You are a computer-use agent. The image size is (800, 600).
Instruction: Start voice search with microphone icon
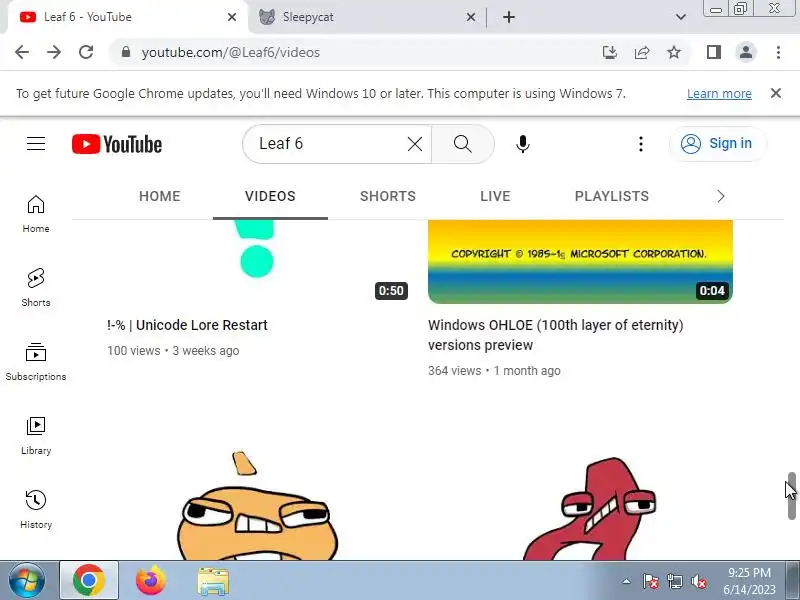[x=522, y=144]
